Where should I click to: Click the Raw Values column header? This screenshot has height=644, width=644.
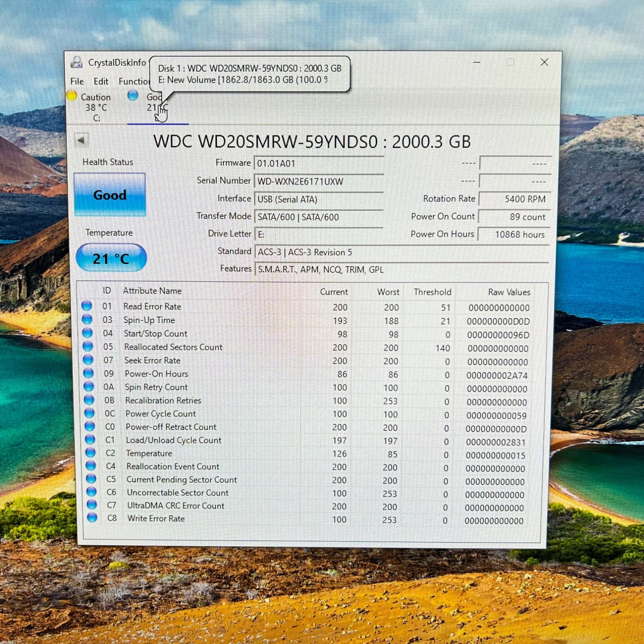(509, 292)
